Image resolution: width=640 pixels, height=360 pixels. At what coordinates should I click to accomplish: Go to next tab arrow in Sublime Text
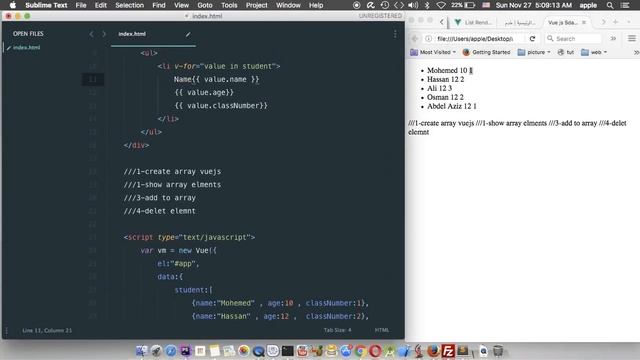(x=104, y=34)
